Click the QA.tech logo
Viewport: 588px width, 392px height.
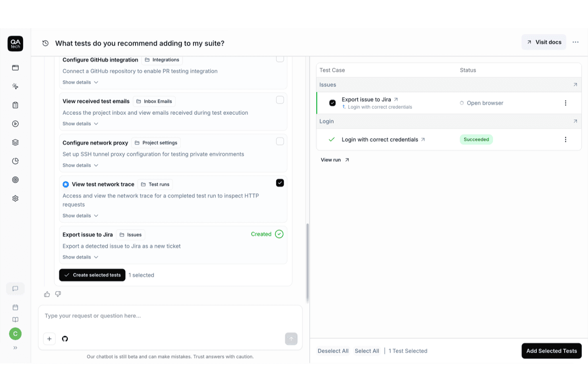15,44
